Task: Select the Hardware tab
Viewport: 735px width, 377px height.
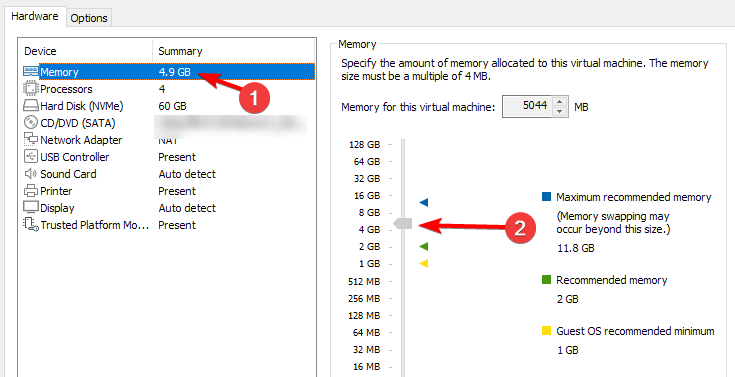Action: click(x=35, y=16)
